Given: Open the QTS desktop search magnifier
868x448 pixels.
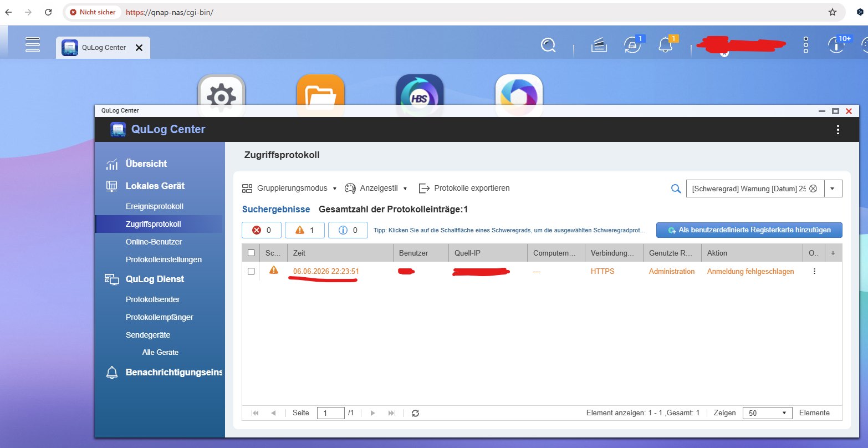Looking at the screenshot, I should click(548, 45).
